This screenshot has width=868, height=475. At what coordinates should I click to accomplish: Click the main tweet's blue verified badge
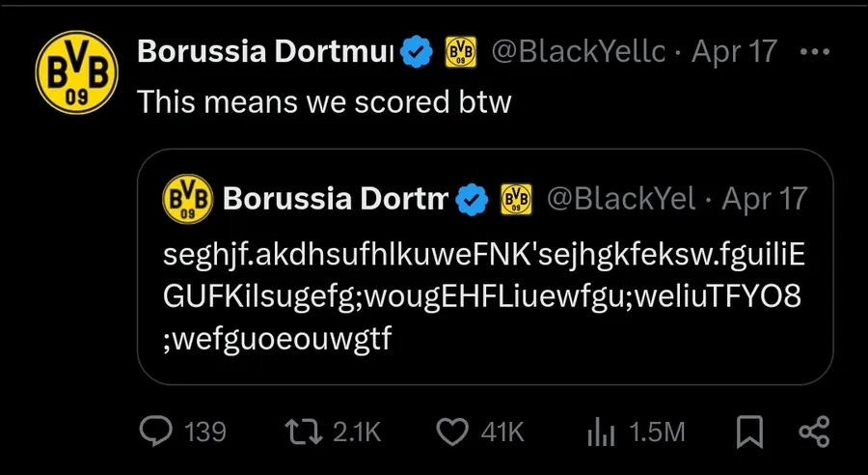coord(417,52)
